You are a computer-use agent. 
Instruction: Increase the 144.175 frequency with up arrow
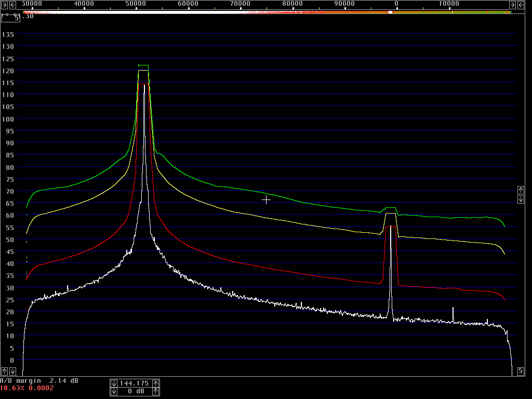point(156,383)
